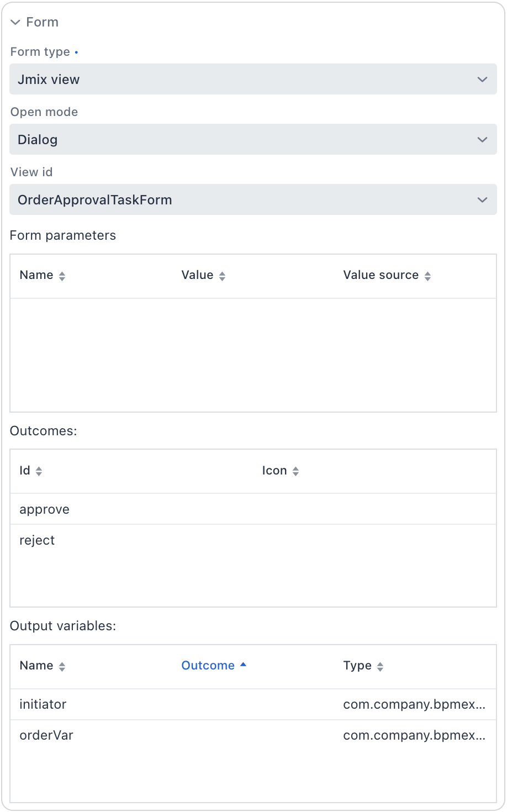Click the Jmix view form type field

[x=221, y=80]
